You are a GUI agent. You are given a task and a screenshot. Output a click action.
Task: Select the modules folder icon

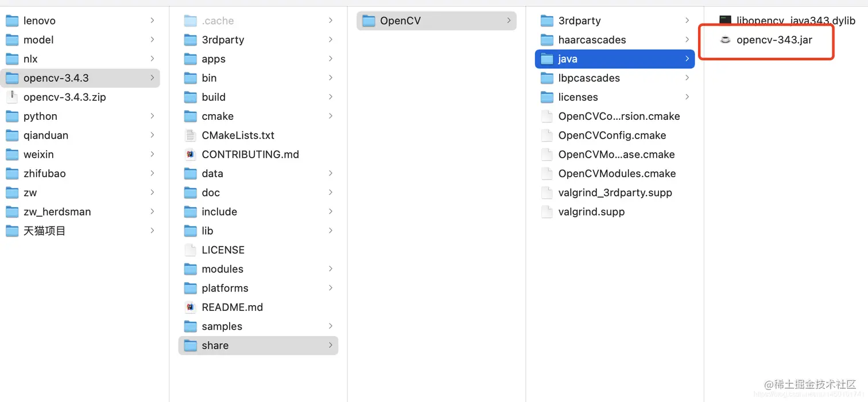pos(191,269)
